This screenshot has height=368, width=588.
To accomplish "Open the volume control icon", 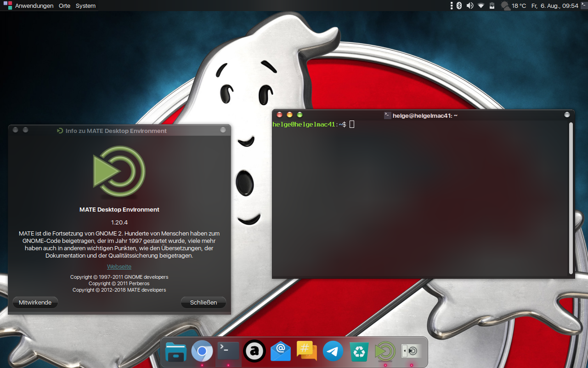I will (469, 6).
